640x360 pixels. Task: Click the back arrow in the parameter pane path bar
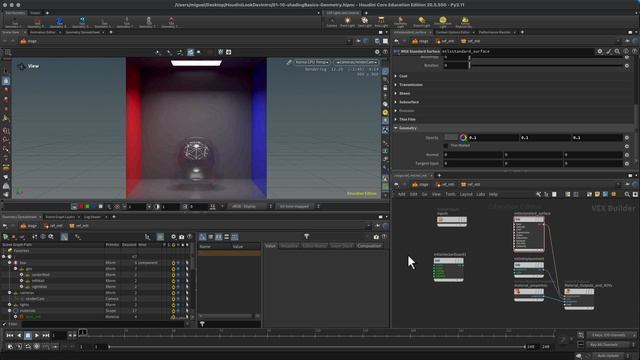tap(396, 41)
